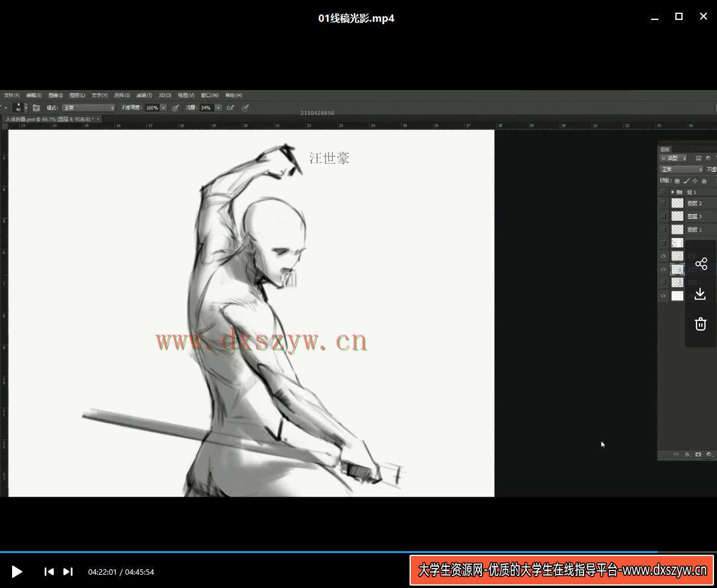Click the download icon on the side panel

pyautogui.click(x=700, y=294)
